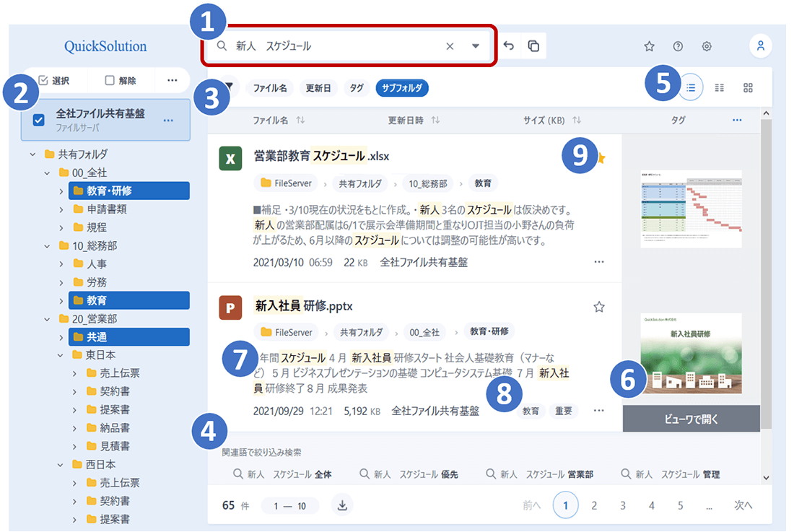794x532 pixels.
Task: Toggle the 更新日 filter chip
Action: point(318,88)
